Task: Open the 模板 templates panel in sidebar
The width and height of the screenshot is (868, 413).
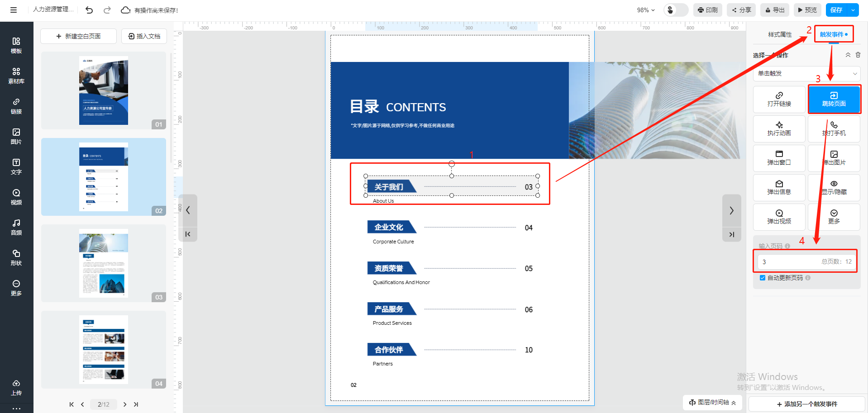Action: pos(16,45)
